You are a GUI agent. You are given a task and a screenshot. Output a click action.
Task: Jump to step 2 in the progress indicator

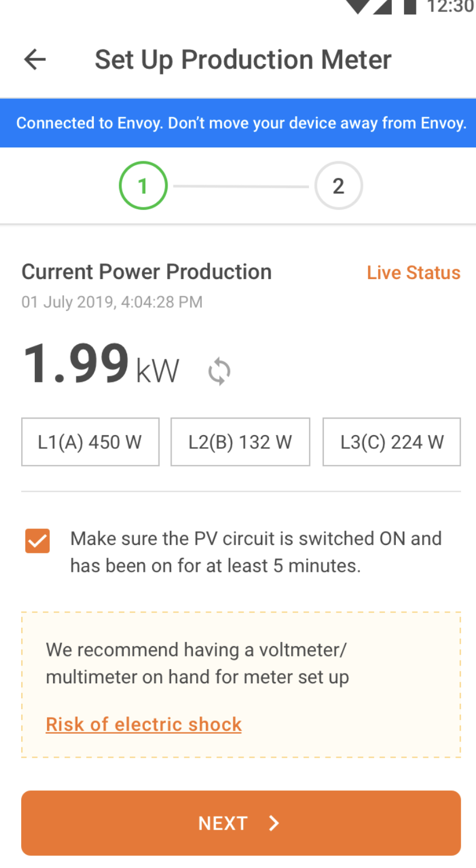click(x=338, y=186)
